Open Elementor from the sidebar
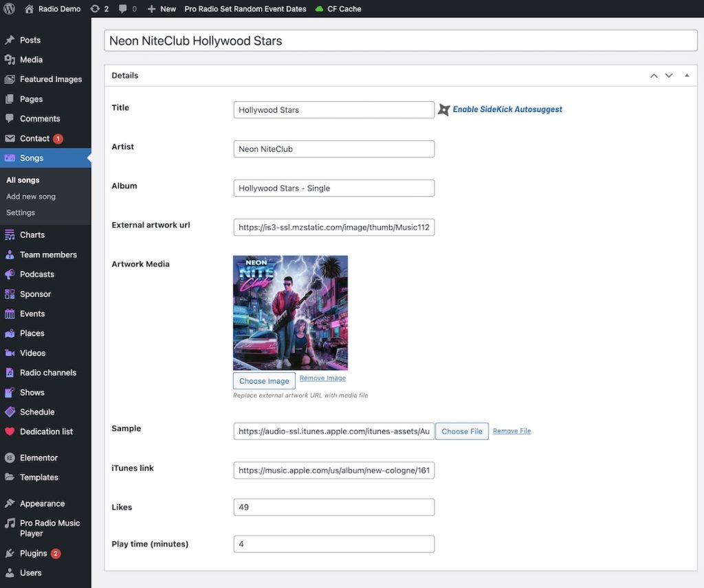 [36, 457]
